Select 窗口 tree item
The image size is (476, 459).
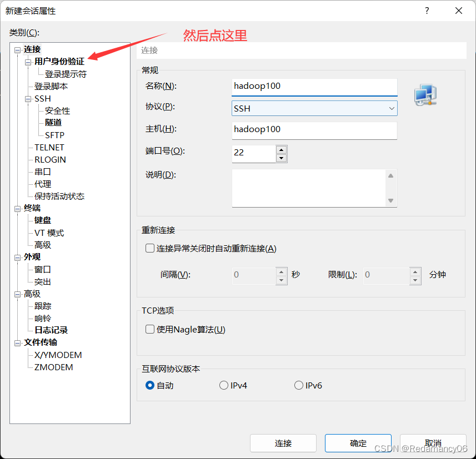[43, 269]
